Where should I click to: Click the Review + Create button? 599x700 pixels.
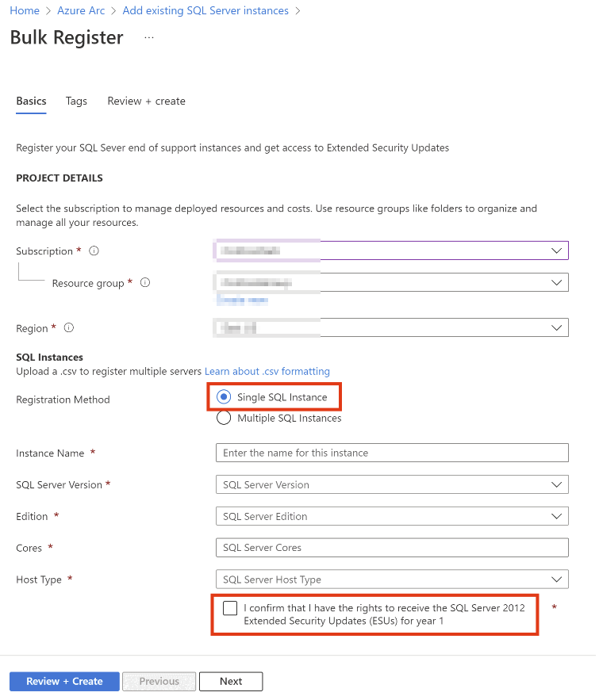click(x=65, y=683)
